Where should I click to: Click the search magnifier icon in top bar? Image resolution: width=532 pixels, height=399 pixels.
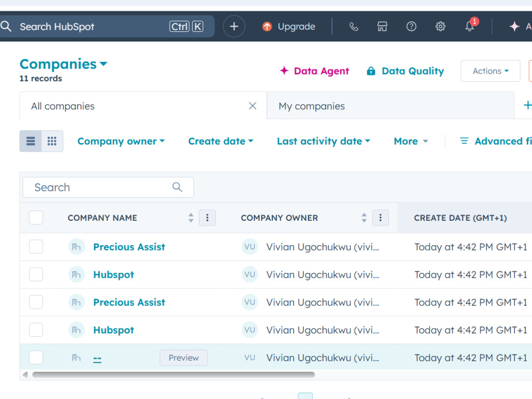(x=6, y=26)
